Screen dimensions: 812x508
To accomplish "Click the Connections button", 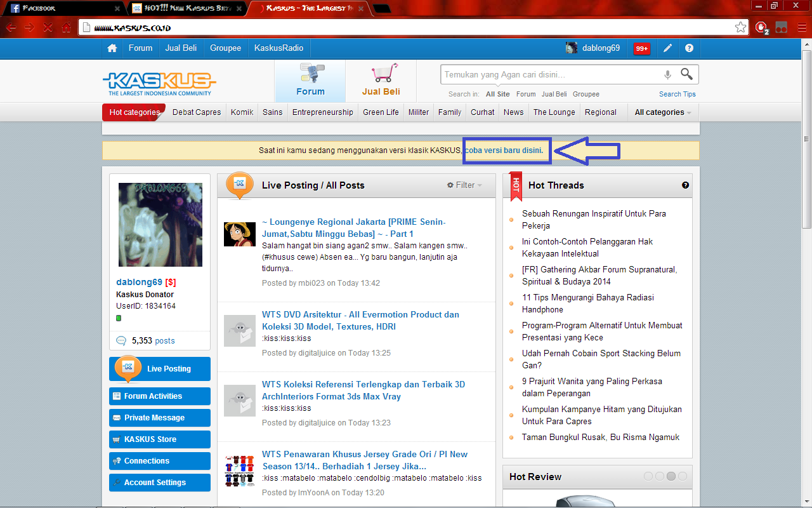I will pos(160,461).
